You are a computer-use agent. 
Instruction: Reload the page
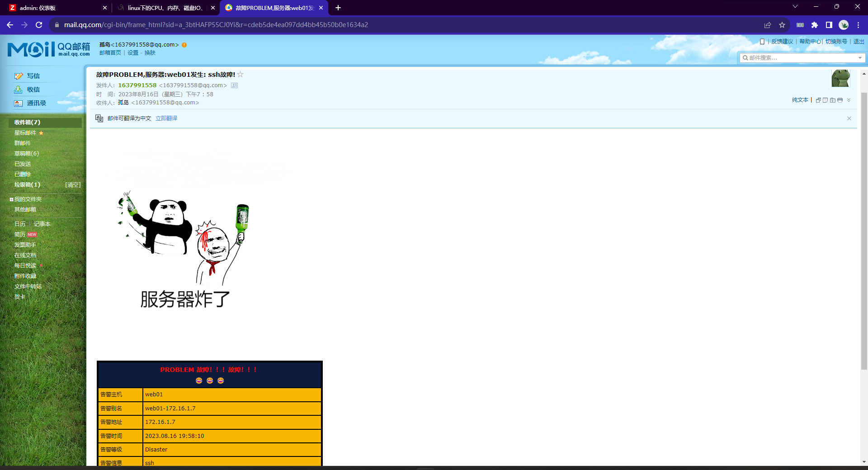click(x=39, y=25)
